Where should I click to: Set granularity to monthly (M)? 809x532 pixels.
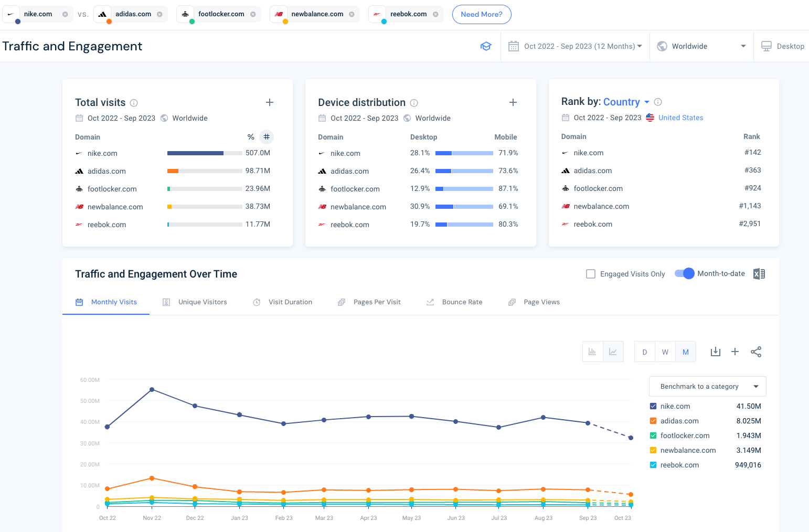click(686, 352)
